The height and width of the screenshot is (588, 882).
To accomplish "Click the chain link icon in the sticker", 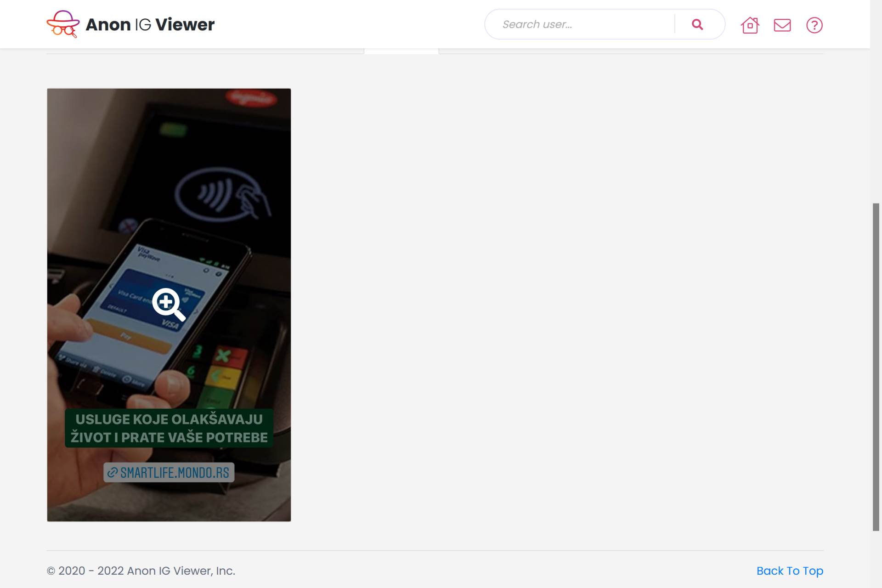I will tap(113, 472).
